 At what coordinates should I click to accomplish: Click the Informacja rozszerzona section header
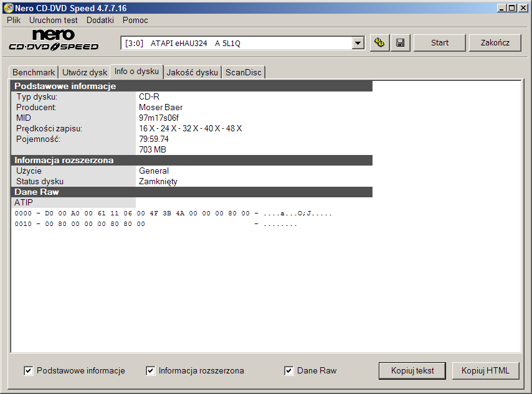point(192,160)
